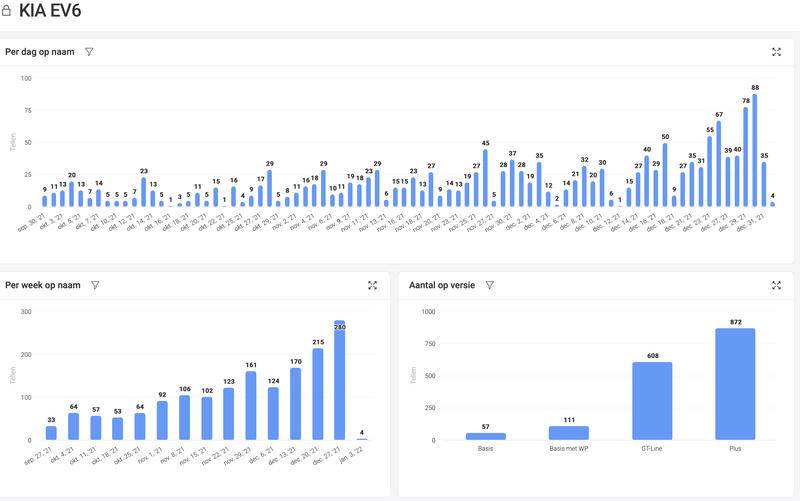Image resolution: width=800 pixels, height=501 pixels.
Task: Click the lock icon beside KIA EV6
Action: point(6,10)
